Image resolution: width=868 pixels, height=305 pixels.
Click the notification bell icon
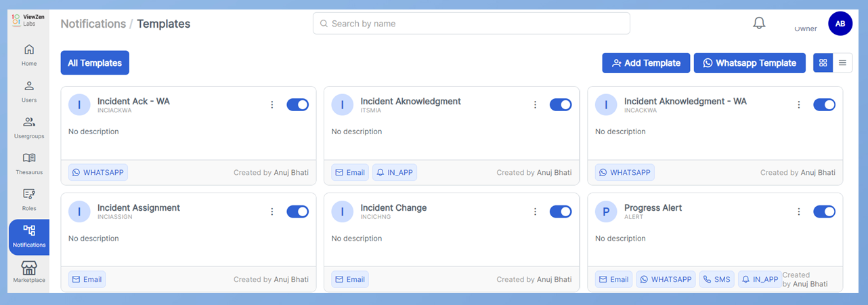tap(759, 23)
